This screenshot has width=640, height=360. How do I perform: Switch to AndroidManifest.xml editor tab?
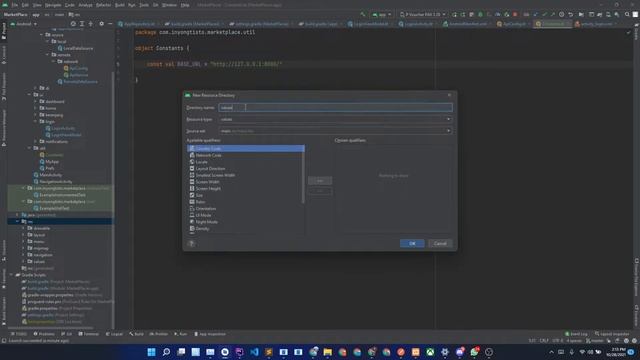(464, 24)
